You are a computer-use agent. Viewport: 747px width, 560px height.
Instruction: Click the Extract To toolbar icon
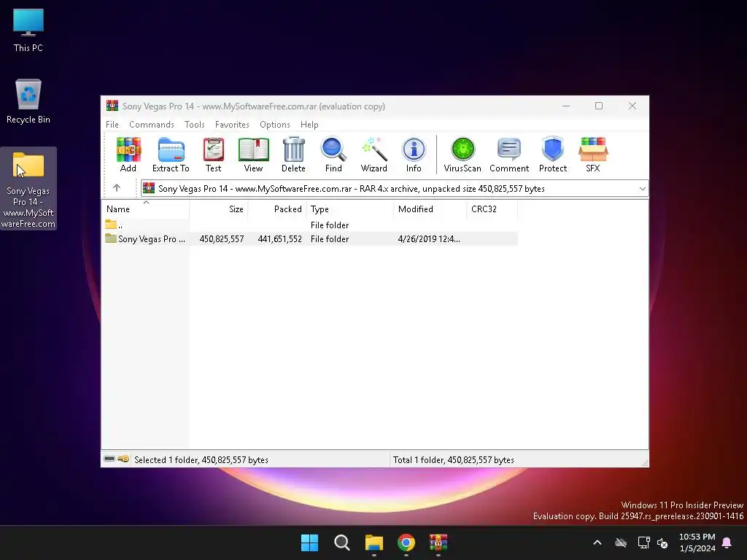click(x=171, y=155)
